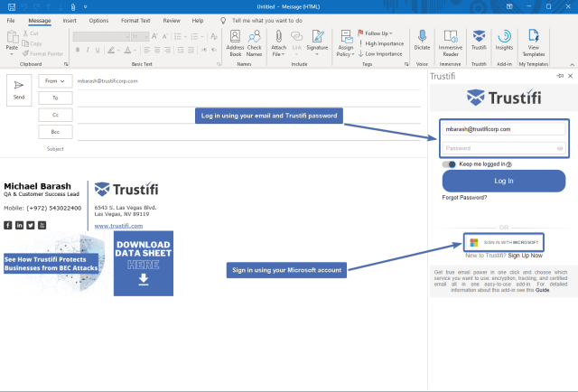Expand the Follow Up dropdown

(x=391, y=33)
